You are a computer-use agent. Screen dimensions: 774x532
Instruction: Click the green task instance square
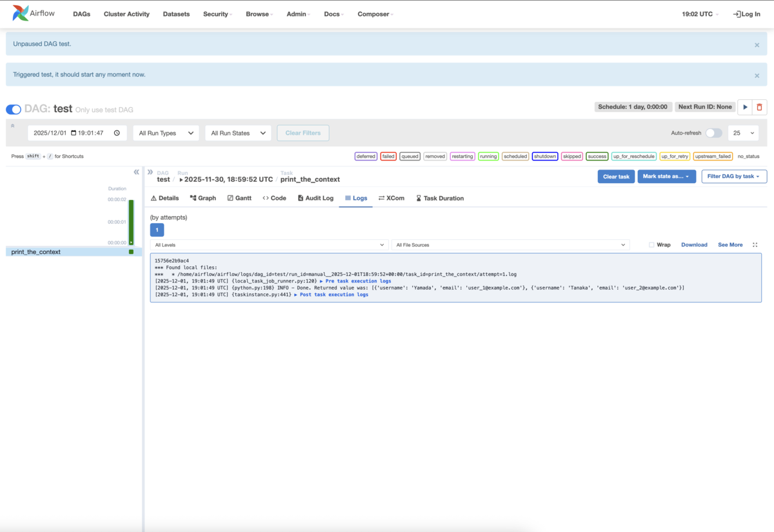[x=131, y=252]
